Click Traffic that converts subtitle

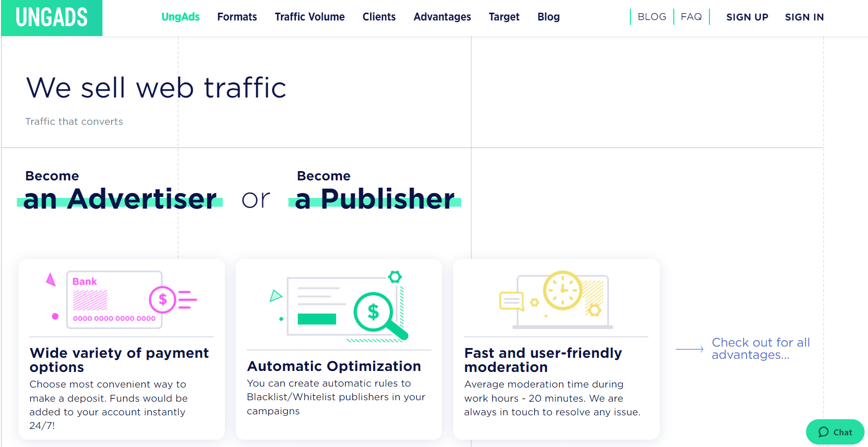click(x=74, y=121)
